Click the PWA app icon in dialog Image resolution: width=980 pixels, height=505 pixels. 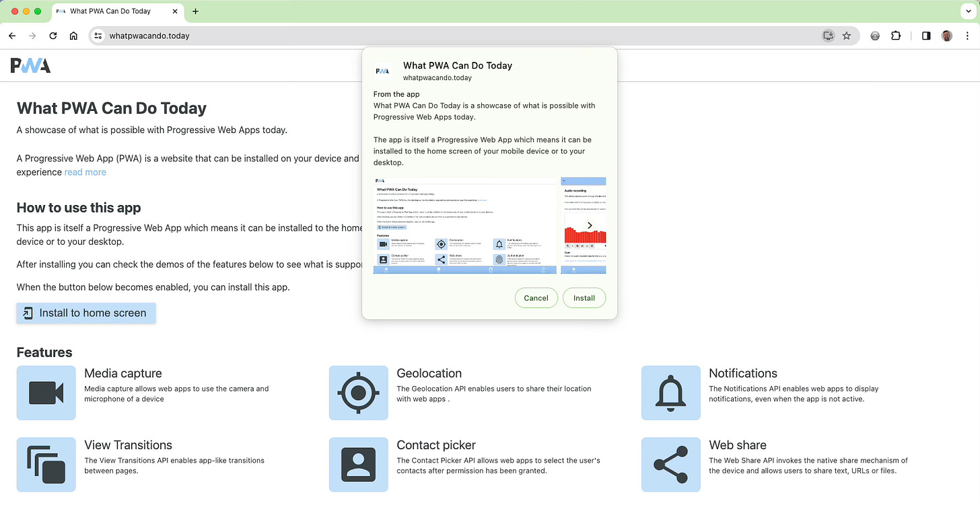382,71
